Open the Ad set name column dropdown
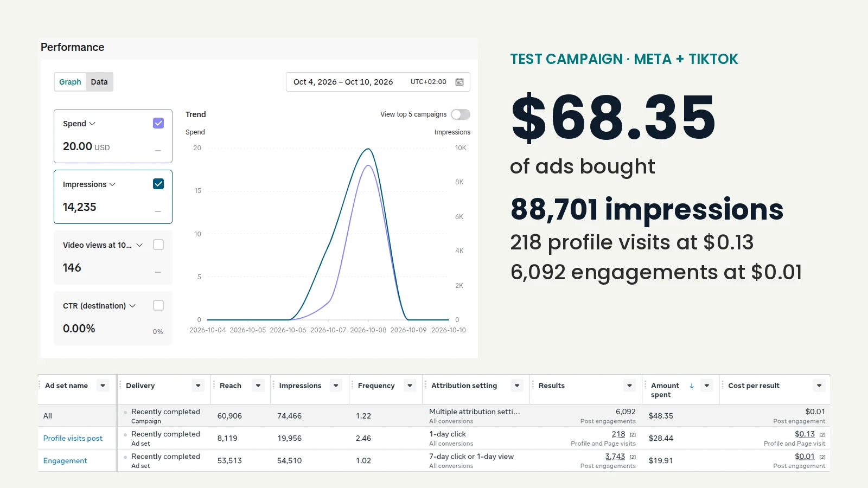Screen dimensions: 868x488 [103, 386]
